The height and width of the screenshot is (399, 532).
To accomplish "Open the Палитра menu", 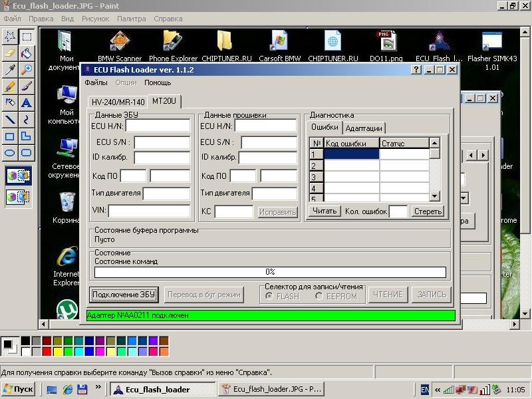I will 131,19.
